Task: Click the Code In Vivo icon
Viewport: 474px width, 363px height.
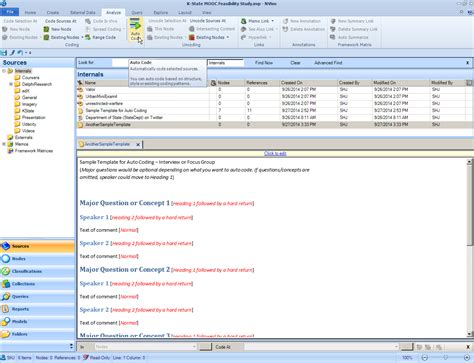Action: tap(88, 21)
